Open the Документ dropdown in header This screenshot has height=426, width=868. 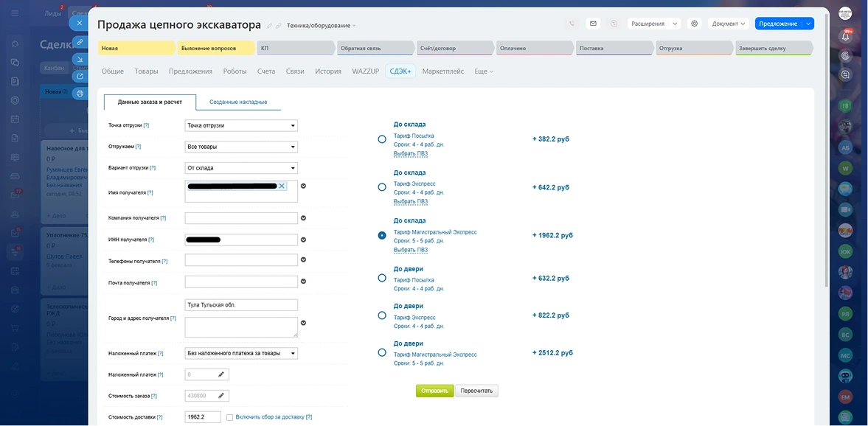coord(729,24)
